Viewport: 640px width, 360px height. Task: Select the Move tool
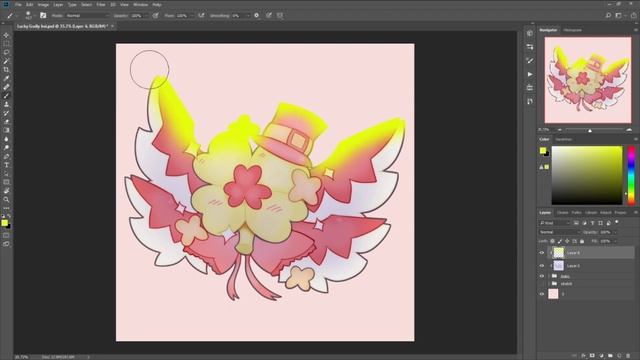(x=6, y=35)
